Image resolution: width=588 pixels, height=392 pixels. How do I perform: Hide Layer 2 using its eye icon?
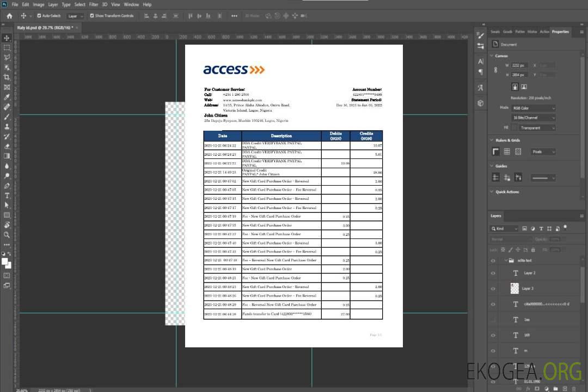(493, 273)
